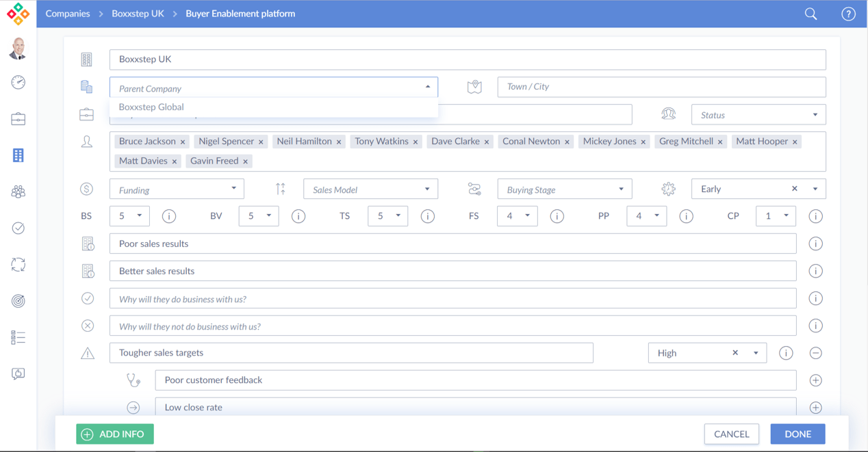Open the dashboard gauge icon in sidebar
Image resolution: width=868 pixels, height=452 pixels.
tap(18, 83)
